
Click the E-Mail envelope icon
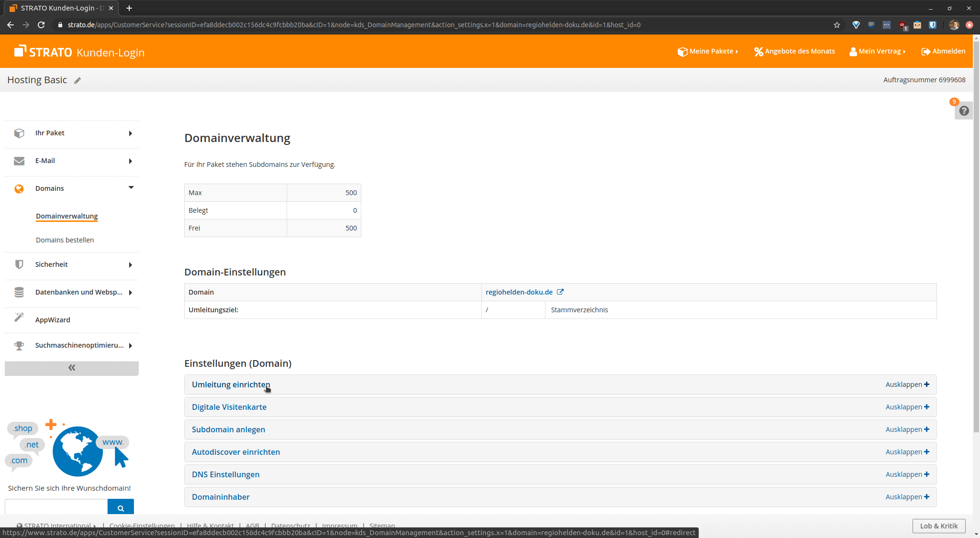(19, 161)
